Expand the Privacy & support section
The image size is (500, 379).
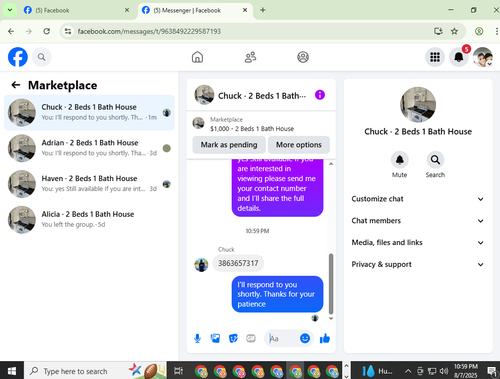point(418,264)
